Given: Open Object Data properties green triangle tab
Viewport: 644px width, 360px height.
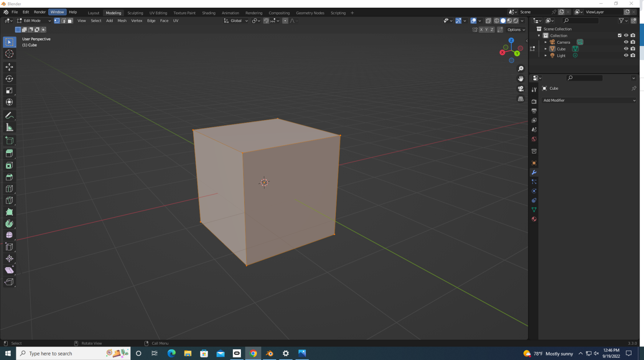Looking at the screenshot, I should coord(534,210).
